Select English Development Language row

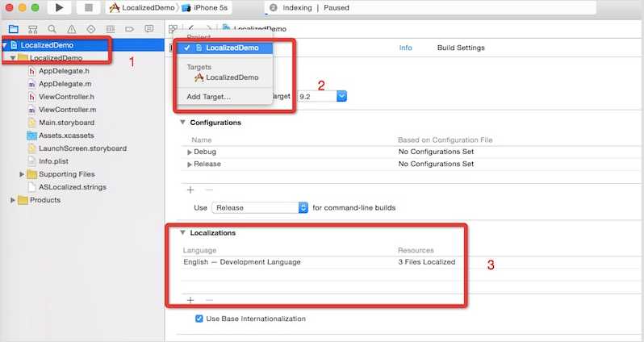[x=242, y=262]
